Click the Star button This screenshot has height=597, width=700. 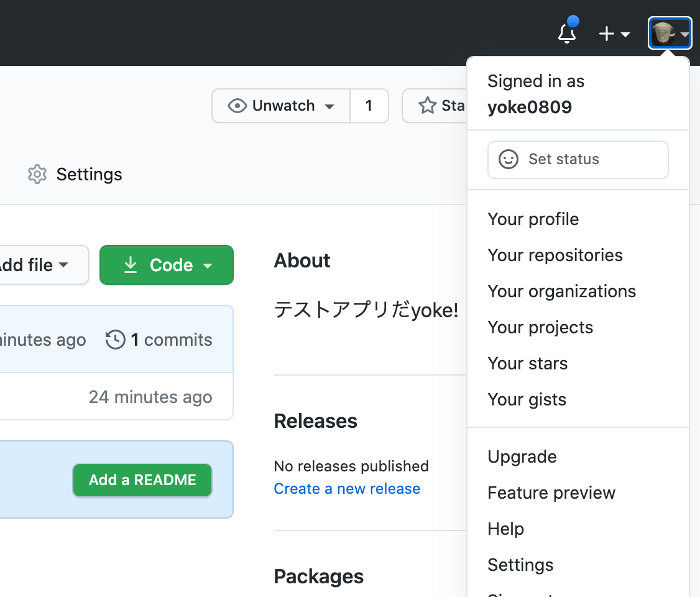pos(435,106)
